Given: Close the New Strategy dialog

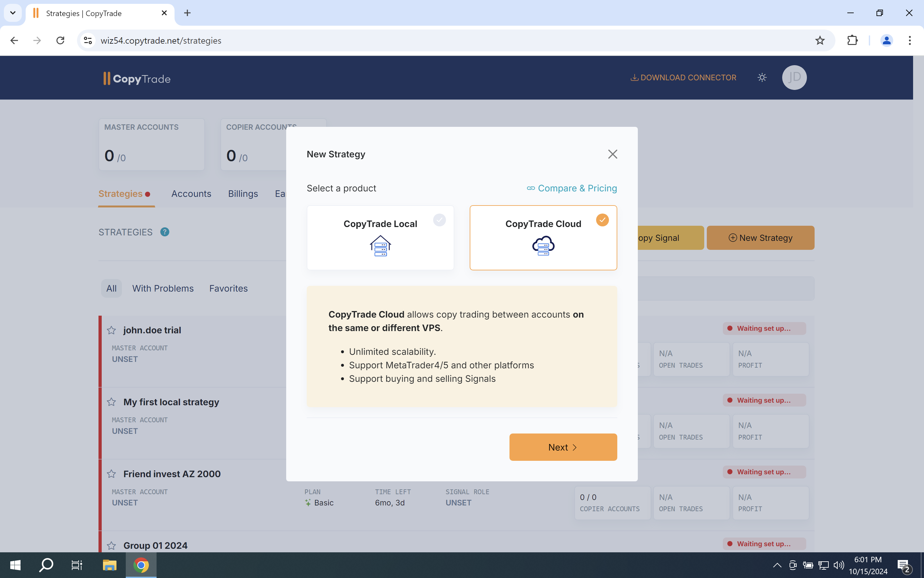Looking at the screenshot, I should pyautogui.click(x=612, y=154).
